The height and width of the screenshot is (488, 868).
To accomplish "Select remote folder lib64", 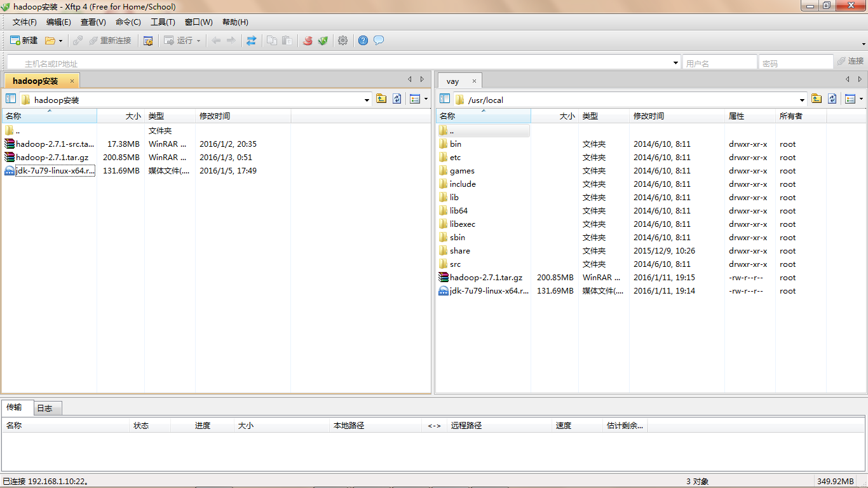I will [453, 211].
